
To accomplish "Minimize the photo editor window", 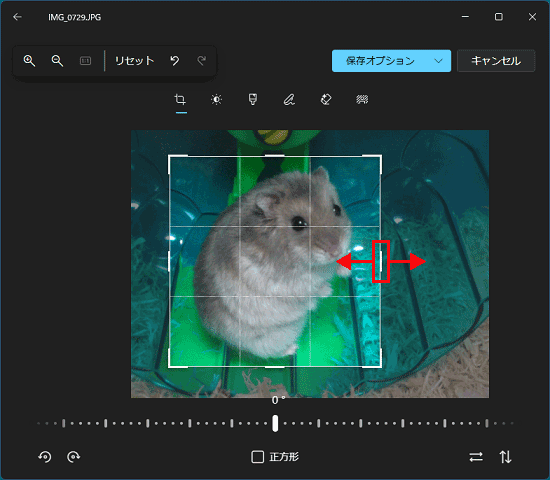I will click(x=465, y=16).
